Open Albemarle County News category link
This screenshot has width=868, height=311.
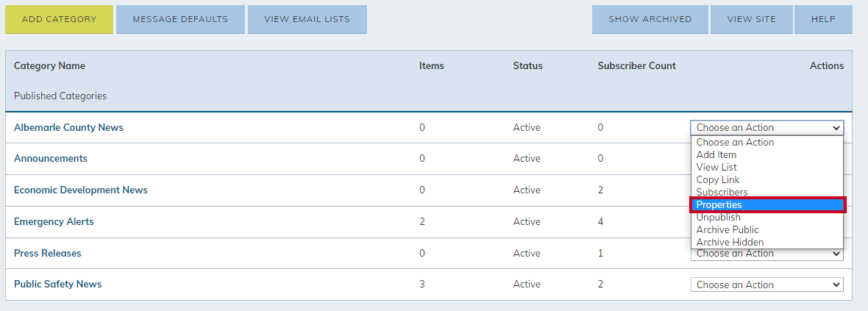pyautogui.click(x=68, y=127)
